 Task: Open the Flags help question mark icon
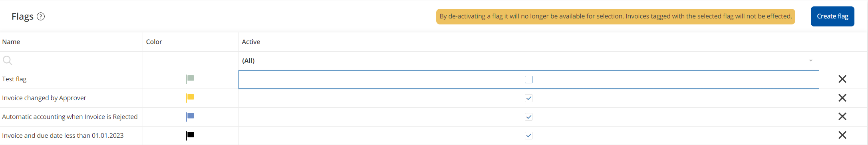(x=41, y=16)
